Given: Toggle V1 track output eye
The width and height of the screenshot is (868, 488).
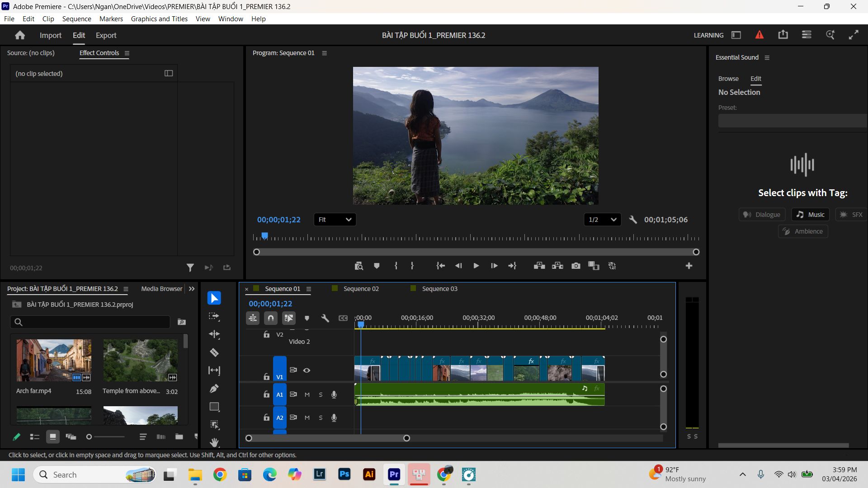Looking at the screenshot, I should (x=307, y=370).
